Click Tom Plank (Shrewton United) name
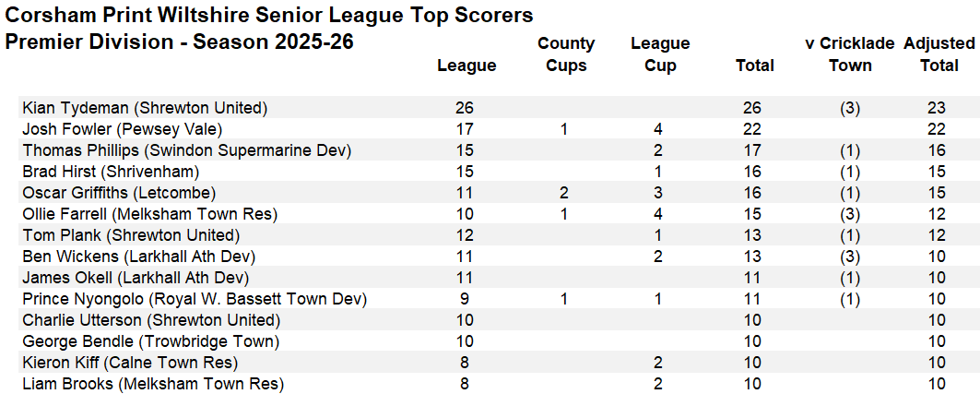980x394 pixels. [131, 235]
